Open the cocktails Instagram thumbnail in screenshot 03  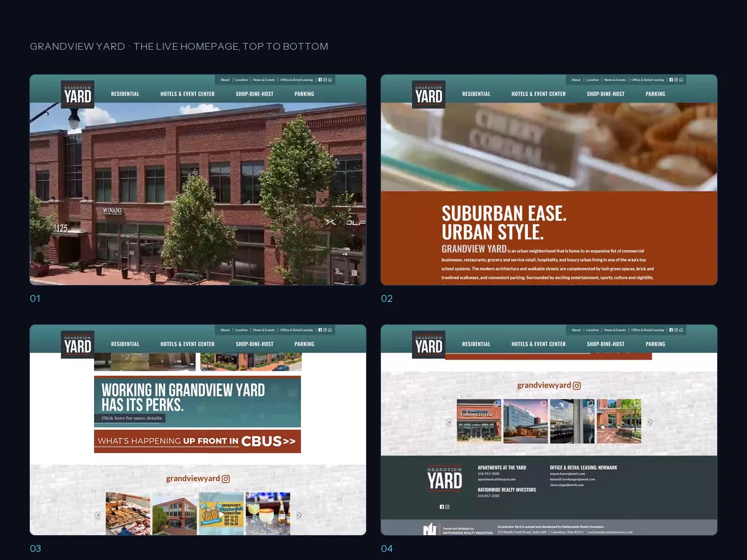(x=268, y=514)
